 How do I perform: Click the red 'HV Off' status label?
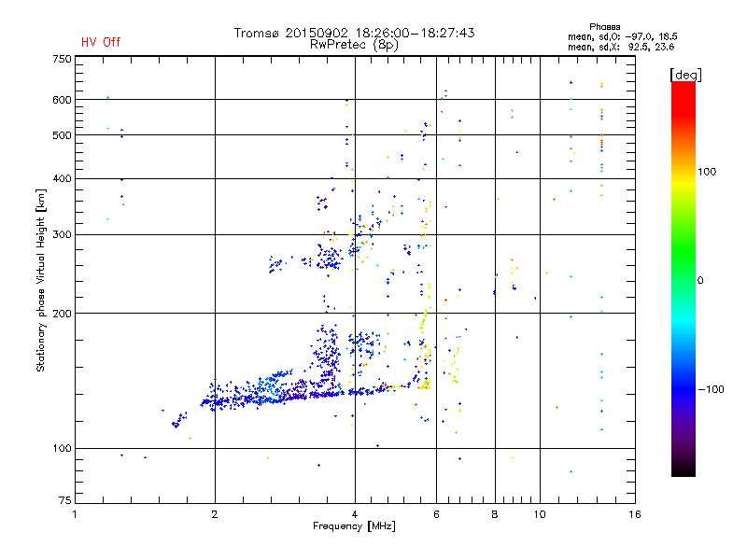tap(101, 42)
